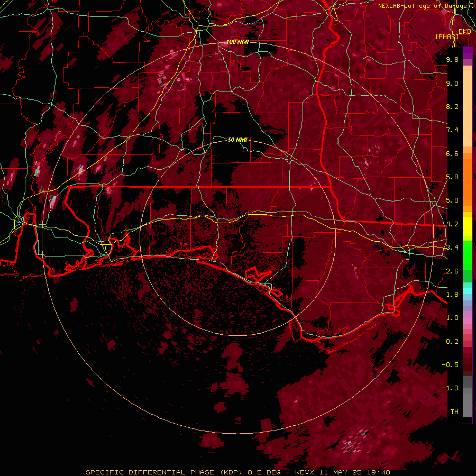Click the 0.2 scale value
476x476 pixels.
(x=452, y=342)
